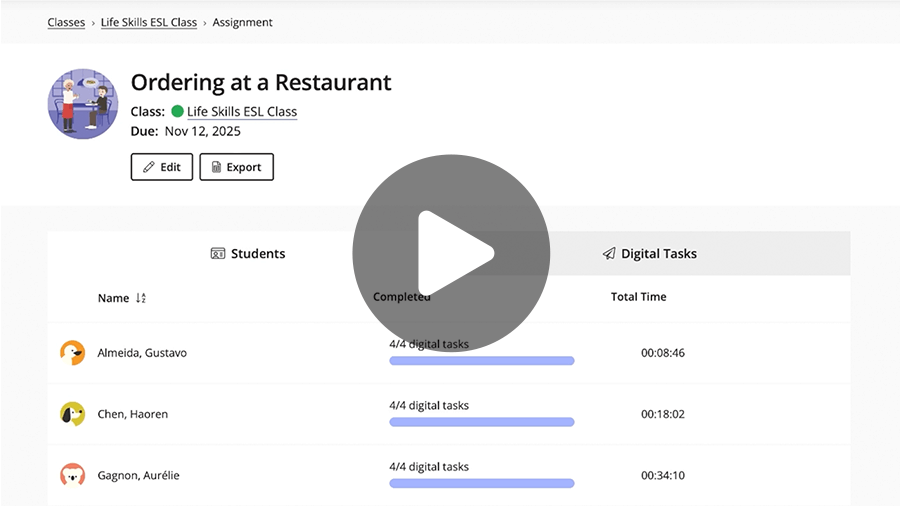
Task: Open student Almeida, Gustavo
Action: [142, 353]
